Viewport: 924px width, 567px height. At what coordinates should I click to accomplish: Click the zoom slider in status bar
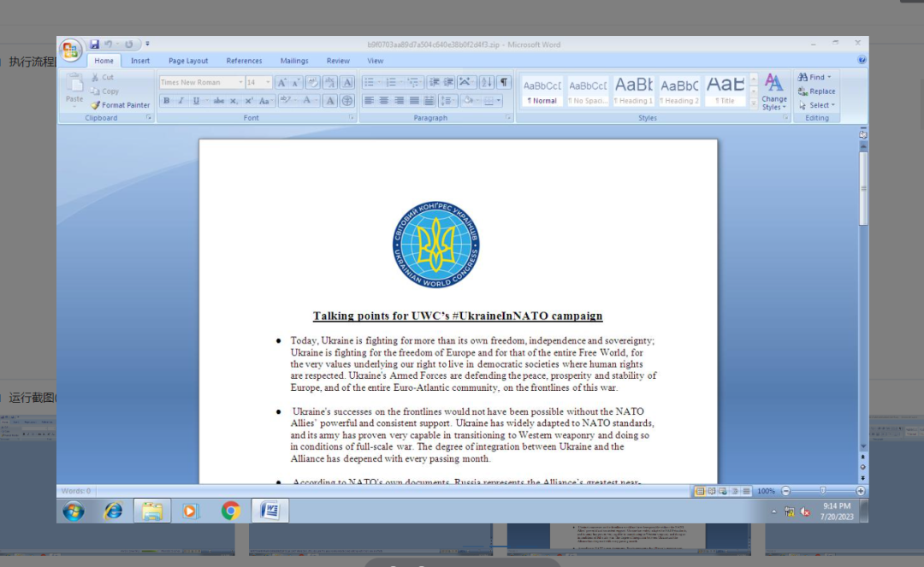pyautogui.click(x=822, y=491)
